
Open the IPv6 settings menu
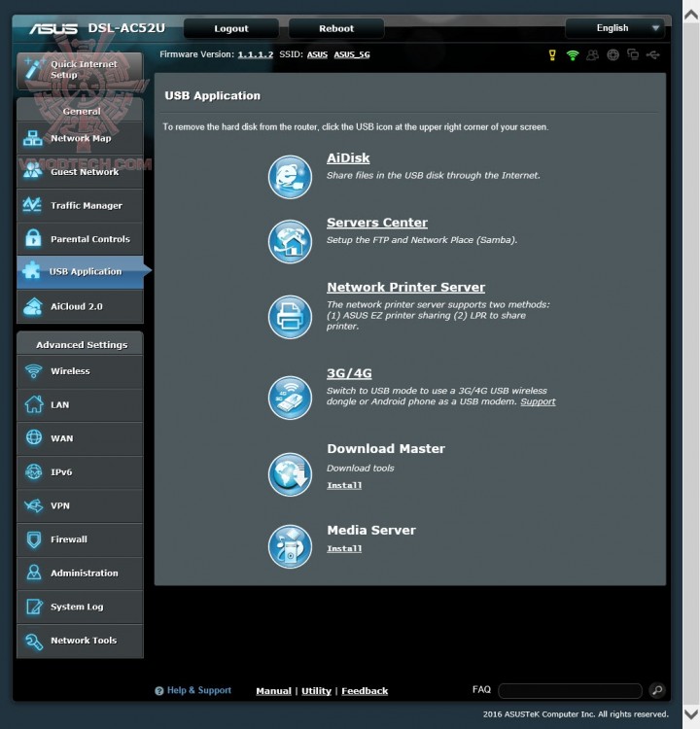click(x=80, y=471)
